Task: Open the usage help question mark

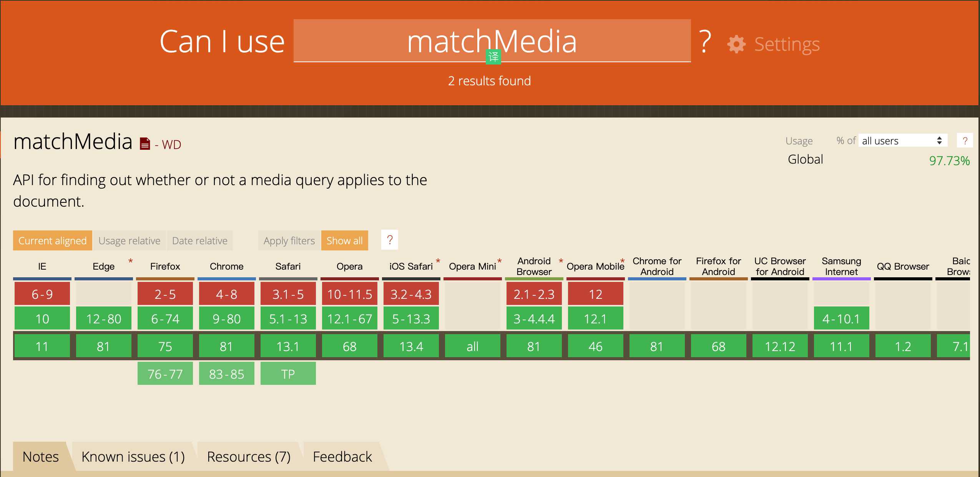Action: pos(965,141)
